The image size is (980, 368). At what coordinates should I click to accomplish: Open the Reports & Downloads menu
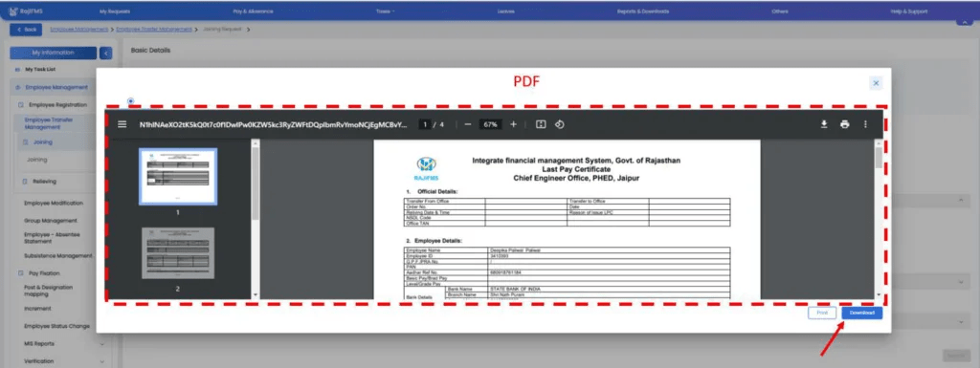(643, 11)
